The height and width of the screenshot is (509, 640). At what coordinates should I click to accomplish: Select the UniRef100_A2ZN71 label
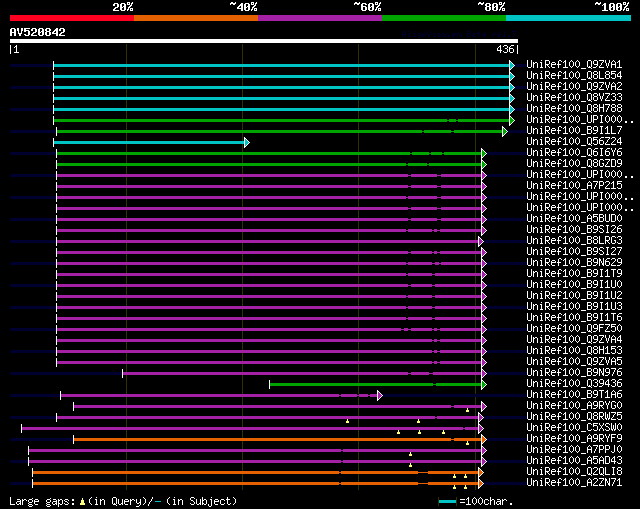pos(574,483)
